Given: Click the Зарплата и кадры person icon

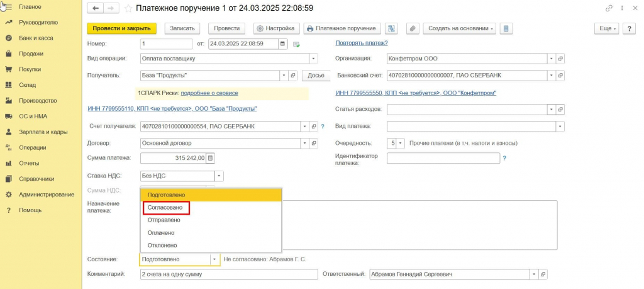Looking at the screenshot, I should (x=8, y=132).
